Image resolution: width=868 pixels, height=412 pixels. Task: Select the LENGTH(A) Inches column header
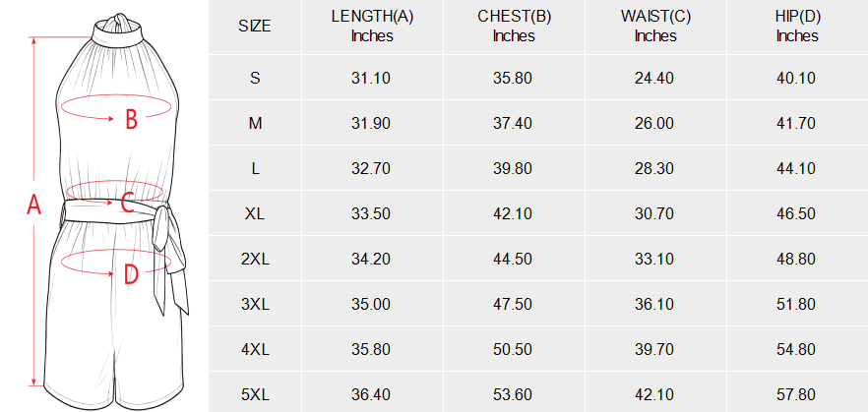click(x=371, y=27)
